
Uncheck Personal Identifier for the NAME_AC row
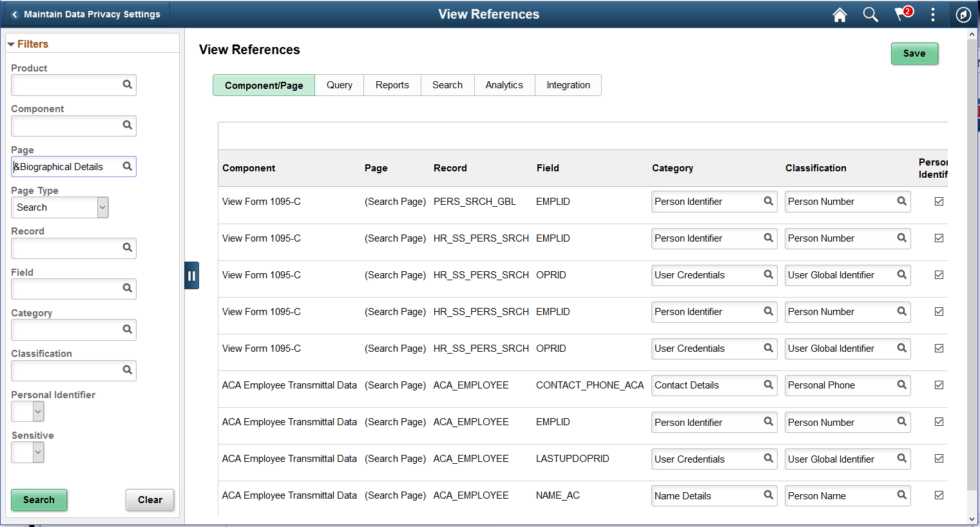point(939,495)
